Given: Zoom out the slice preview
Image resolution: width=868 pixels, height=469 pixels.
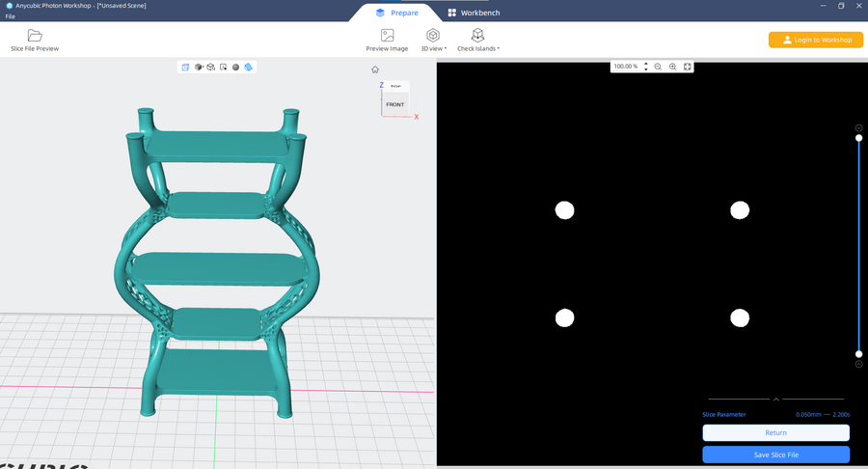Looking at the screenshot, I should (x=658, y=67).
